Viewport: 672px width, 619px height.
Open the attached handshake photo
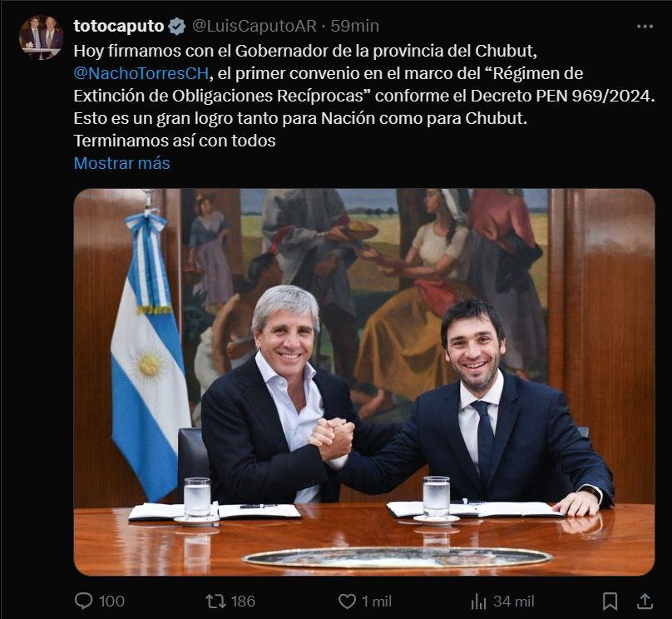click(x=364, y=382)
